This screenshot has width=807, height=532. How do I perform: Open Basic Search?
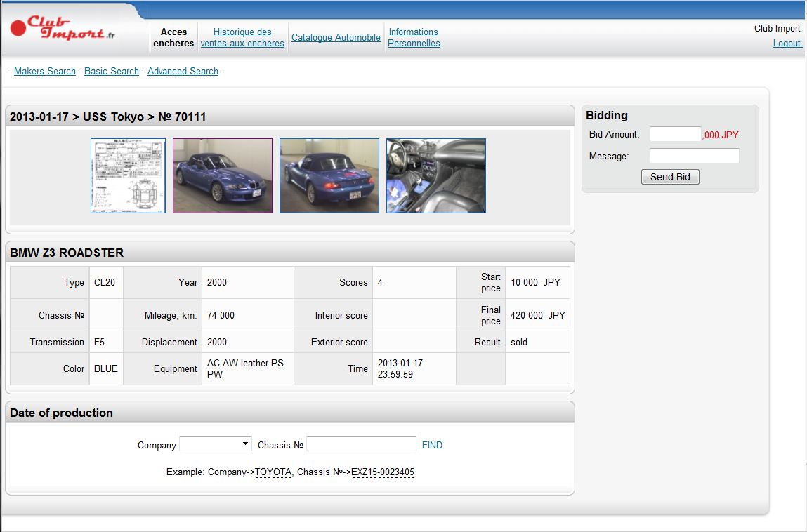click(x=112, y=72)
